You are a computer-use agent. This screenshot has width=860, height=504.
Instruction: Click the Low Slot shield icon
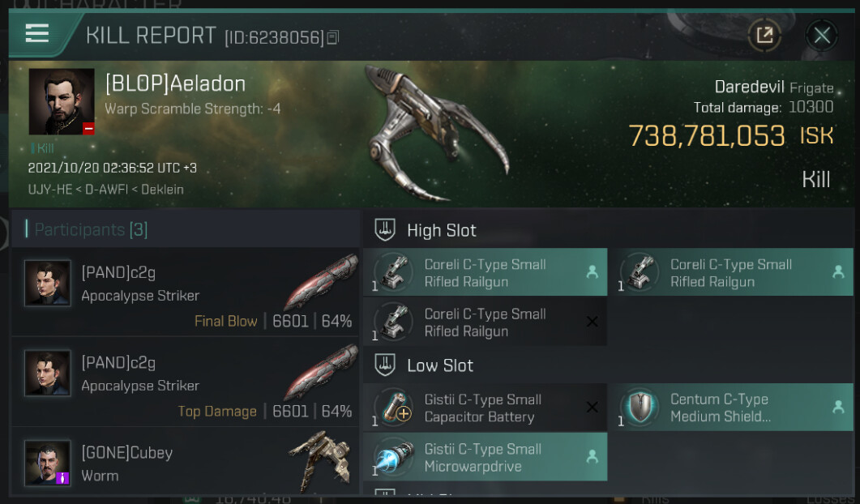coord(384,365)
